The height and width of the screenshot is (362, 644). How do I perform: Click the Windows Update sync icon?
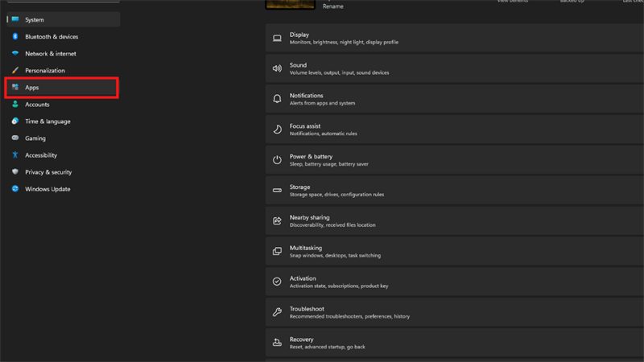(14, 189)
